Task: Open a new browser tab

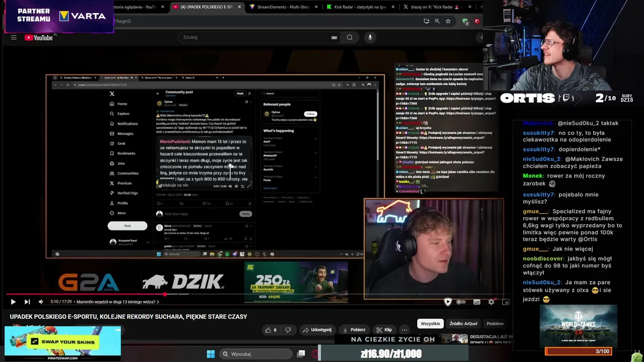Action: coord(481,7)
